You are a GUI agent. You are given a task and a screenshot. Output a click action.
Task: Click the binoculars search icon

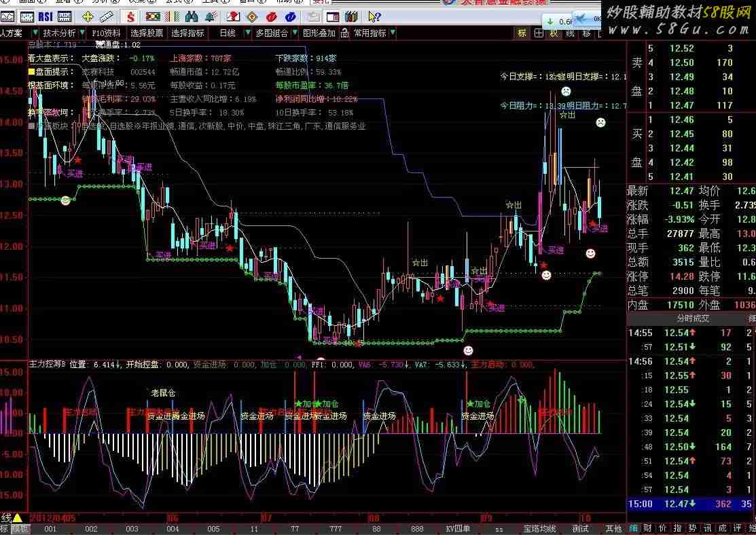(192, 16)
